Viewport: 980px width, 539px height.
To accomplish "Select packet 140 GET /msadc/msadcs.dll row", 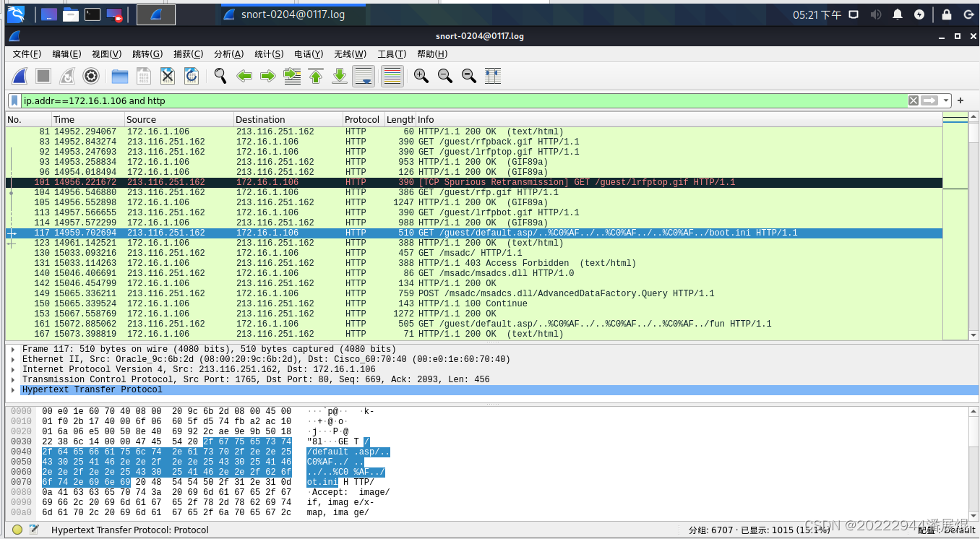I will pos(474,273).
